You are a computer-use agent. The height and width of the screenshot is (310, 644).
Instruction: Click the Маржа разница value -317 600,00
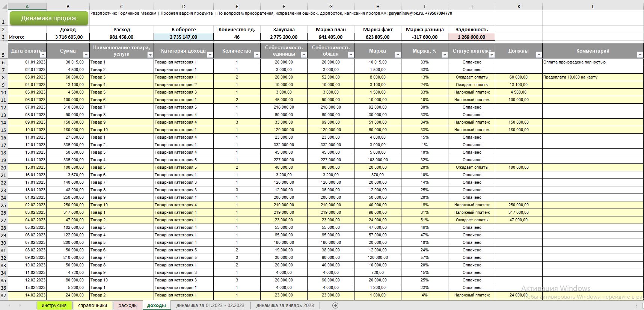[x=425, y=37]
